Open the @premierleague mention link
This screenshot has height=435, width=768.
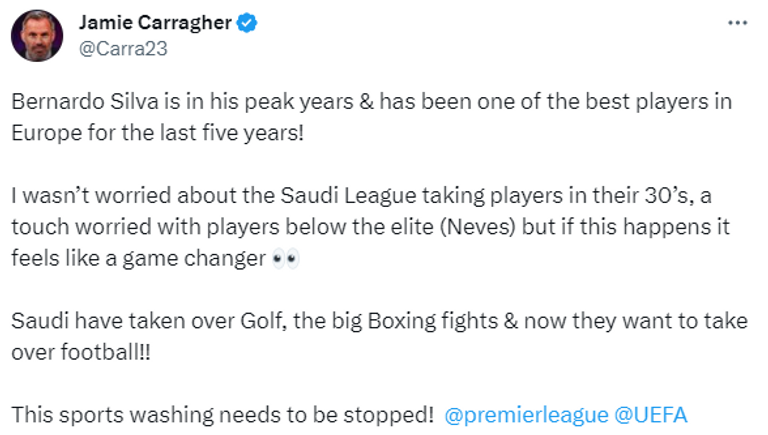click(524, 414)
